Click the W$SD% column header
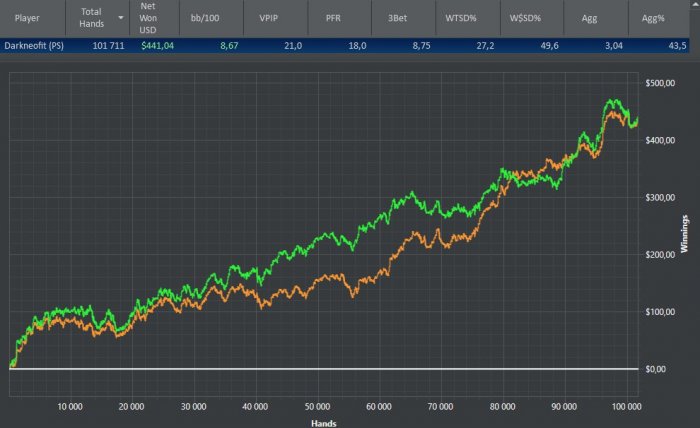The width and height of the screenshot is (700, 428). point(525,18)
